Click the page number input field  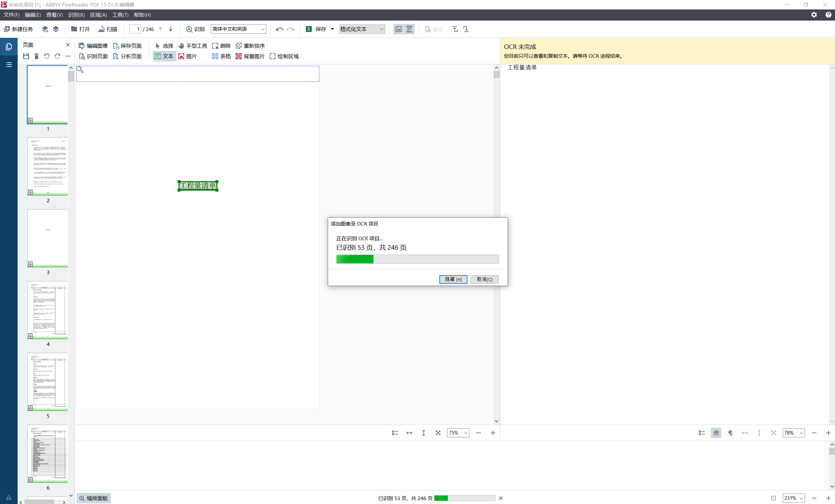(x=135, y=29)
